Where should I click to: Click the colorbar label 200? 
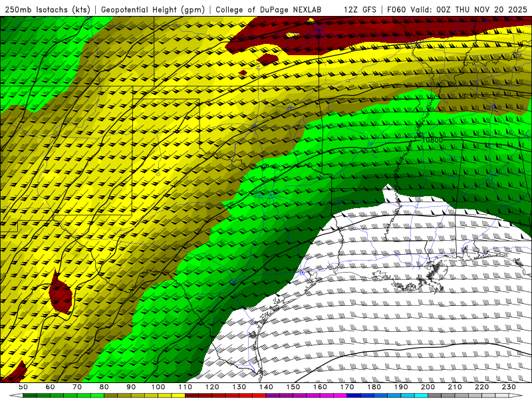428,387
